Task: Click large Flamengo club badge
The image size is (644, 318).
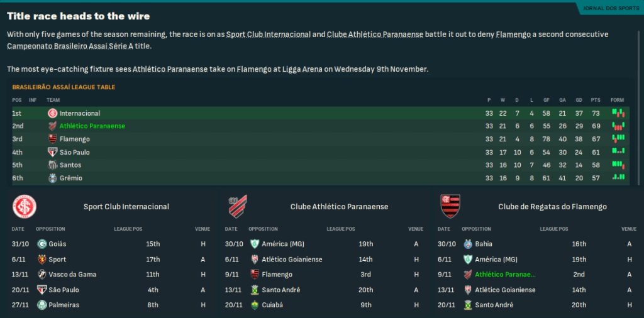Action: tap(450, 206)
